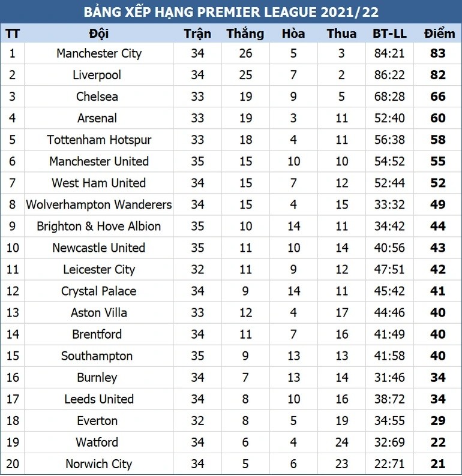Click the Norwich City team name
Viewport: 462px width, 476px height.
click(99, 464)
